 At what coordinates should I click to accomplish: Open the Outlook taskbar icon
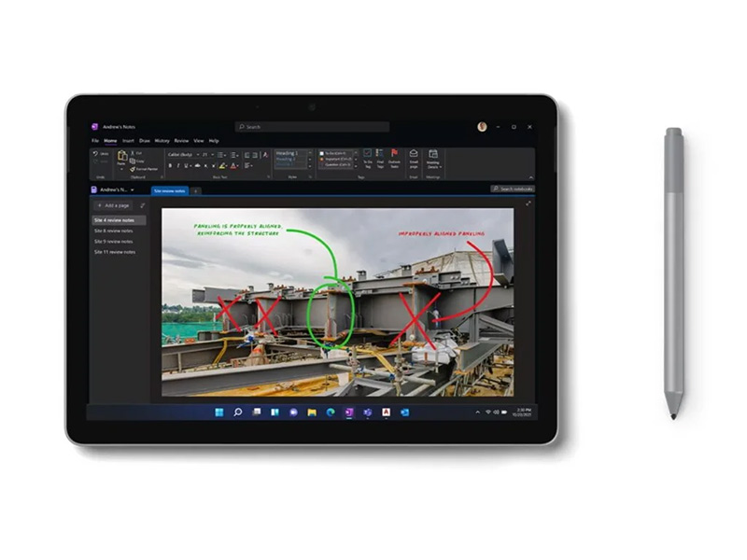click(x=404, y=413)
